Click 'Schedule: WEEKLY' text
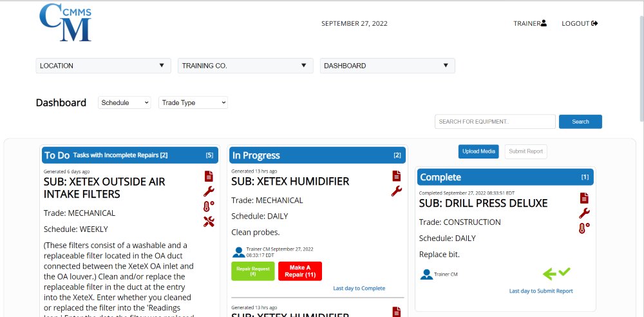Image resolution: width=644 pixels, height=317 pixels. tap(76, 229)
